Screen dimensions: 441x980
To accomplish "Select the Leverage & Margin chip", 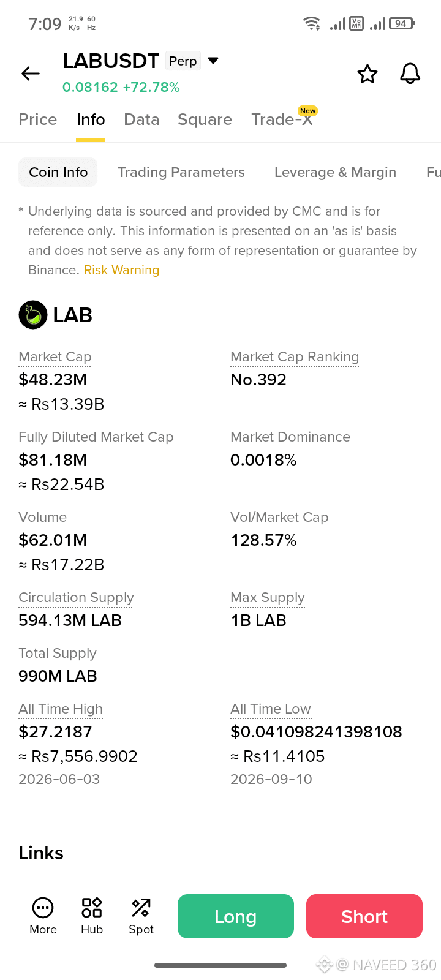I will (x=335, y=172).
